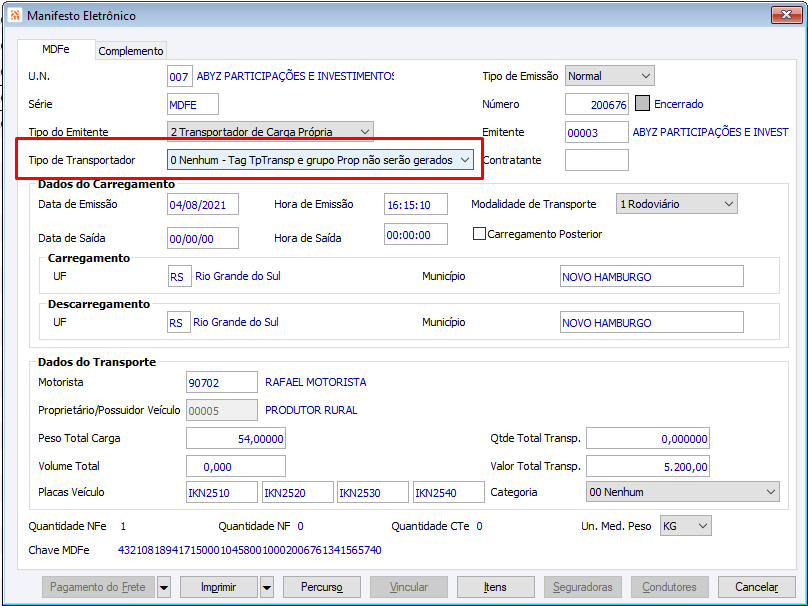This screenshot has width=808, height=606.
Task: Click the empty Contratante field
Action: (x=597, y=160)
